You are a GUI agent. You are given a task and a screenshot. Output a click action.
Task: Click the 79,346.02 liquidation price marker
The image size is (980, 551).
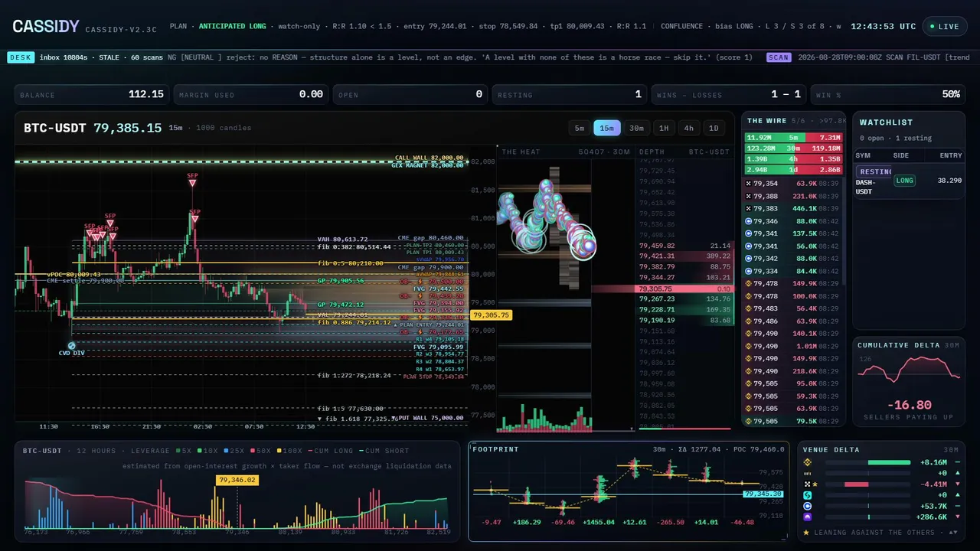point(237,480)
